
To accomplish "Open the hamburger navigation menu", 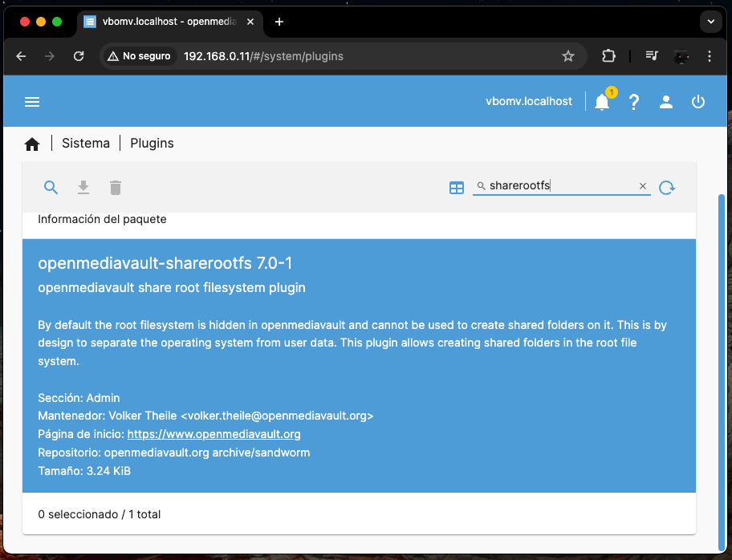I will pyautogui.click(x=32, y=102).
